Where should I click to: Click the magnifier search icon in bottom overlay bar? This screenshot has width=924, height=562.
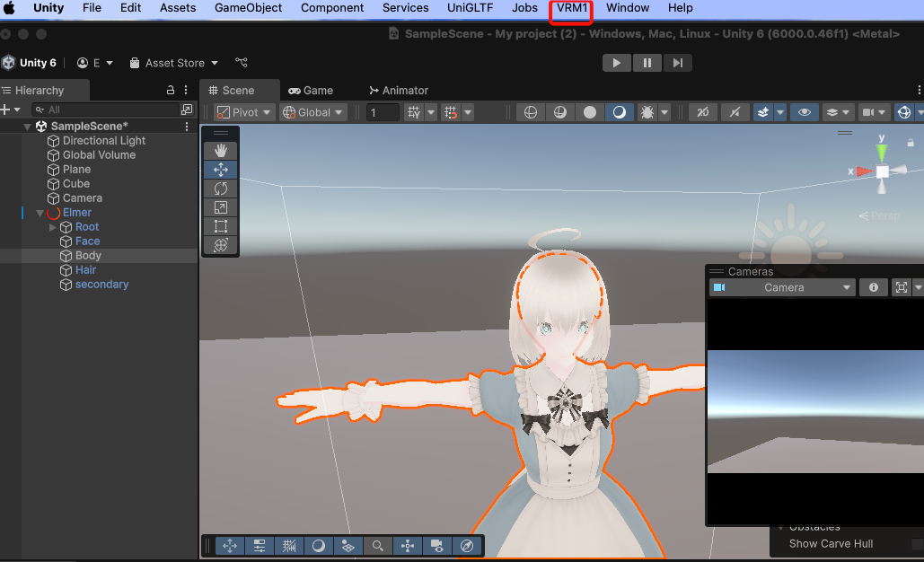click(x=378, y=546)
